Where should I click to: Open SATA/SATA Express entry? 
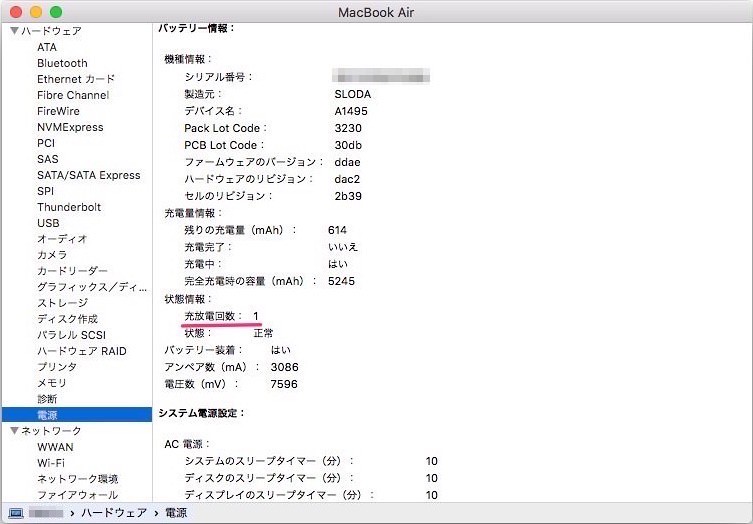click(x=88, y=175)
